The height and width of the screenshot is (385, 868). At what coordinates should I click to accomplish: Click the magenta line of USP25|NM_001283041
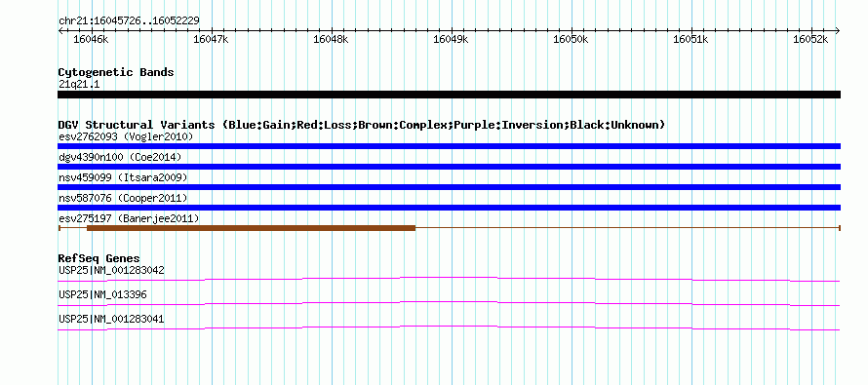449,327
